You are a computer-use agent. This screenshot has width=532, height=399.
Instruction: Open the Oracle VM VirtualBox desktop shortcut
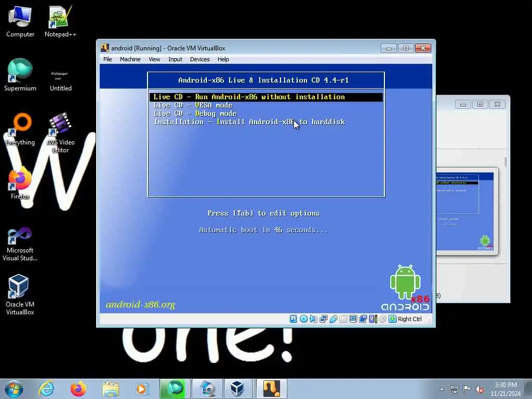tap(20, 295)
